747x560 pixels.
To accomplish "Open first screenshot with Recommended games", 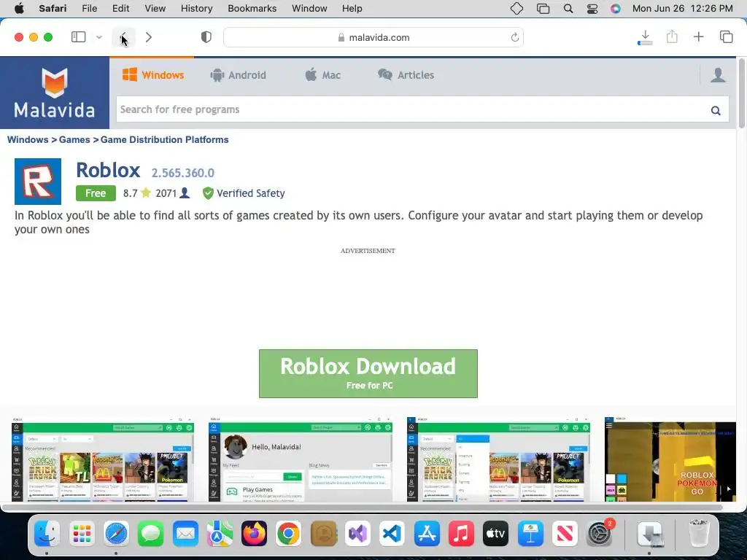I will (103, 459).
